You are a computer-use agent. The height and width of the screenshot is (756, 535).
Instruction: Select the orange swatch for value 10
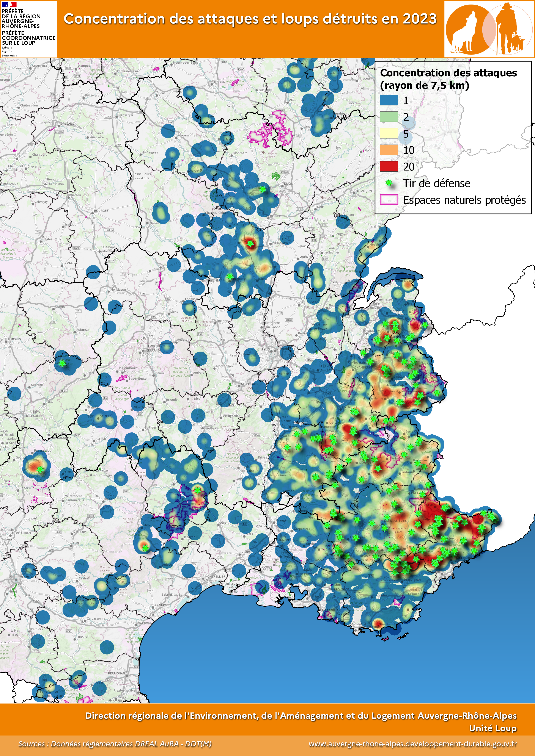389,150
